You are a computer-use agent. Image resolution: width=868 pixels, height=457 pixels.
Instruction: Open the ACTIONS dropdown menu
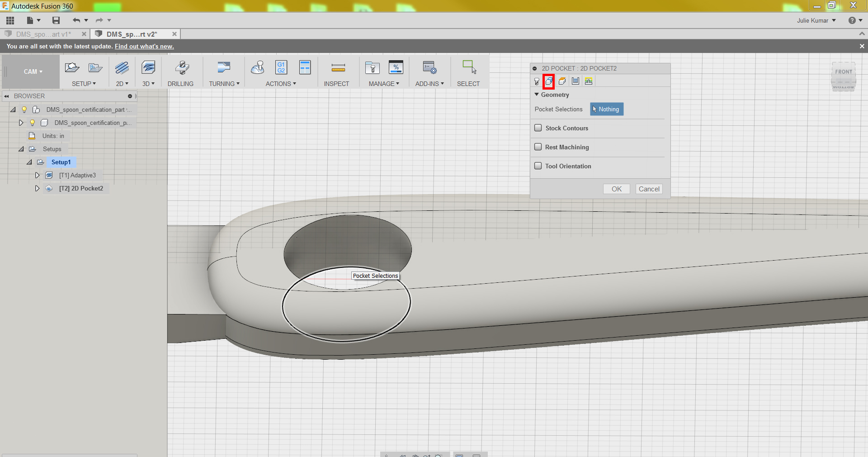[281, 84]
